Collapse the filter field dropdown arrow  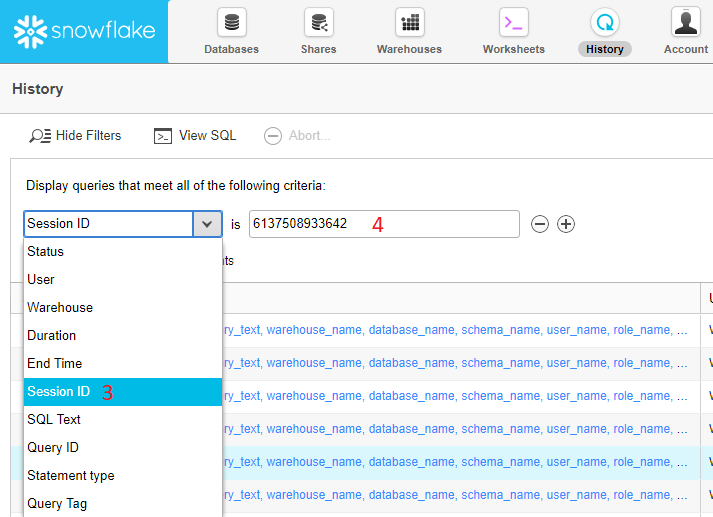(207, 224)
